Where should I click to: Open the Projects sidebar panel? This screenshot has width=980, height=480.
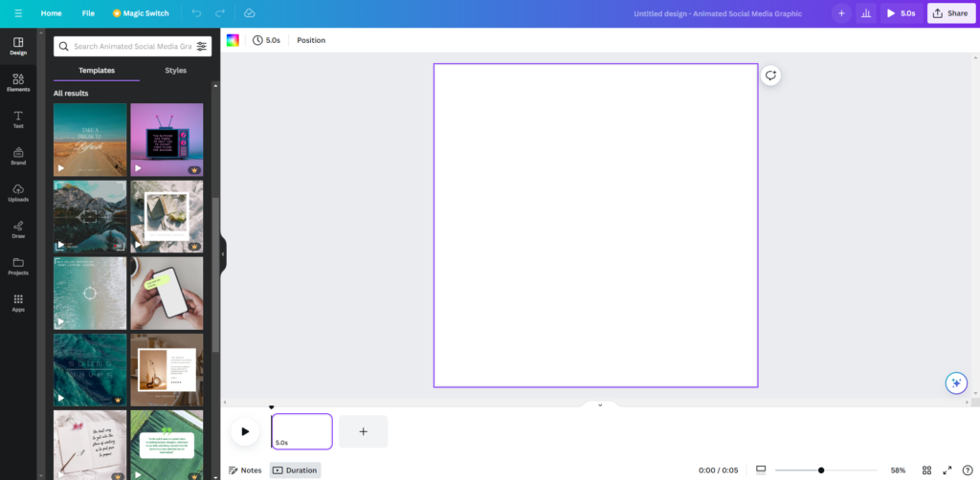pos(18,267)
